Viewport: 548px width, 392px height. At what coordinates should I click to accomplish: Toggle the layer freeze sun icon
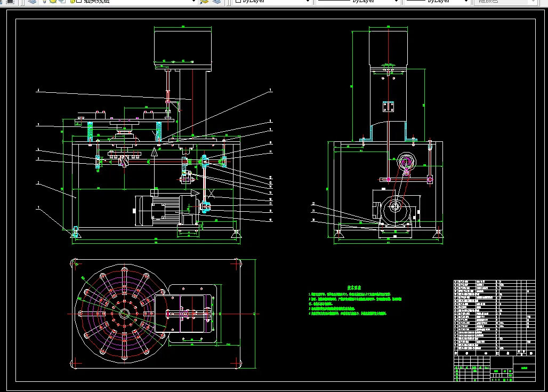53,2
